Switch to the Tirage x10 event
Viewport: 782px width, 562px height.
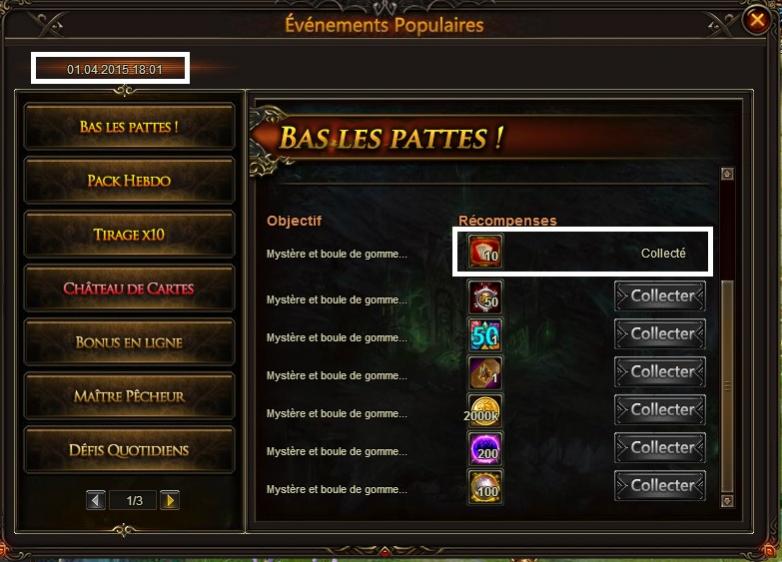pyautogui.click(x=129, y=234)
